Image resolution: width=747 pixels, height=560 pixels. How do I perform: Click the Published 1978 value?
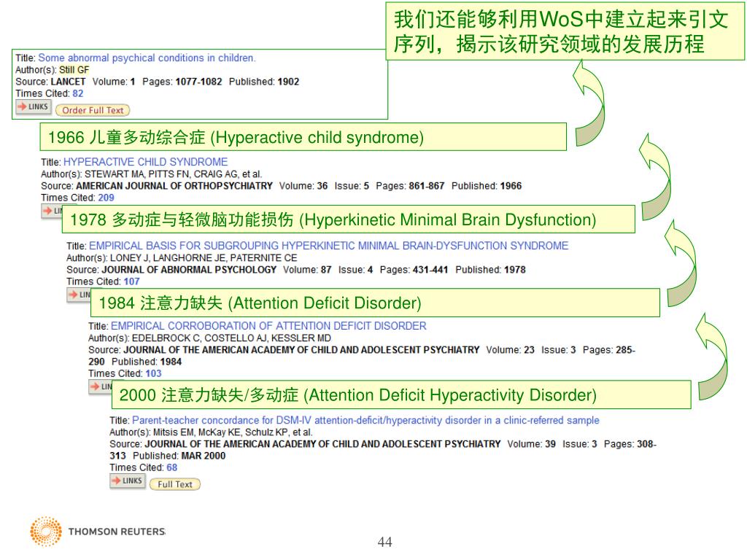[x=514, y=270]
